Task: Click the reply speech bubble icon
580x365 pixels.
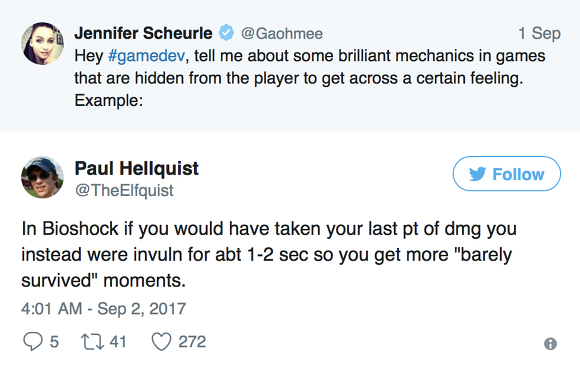Action: click(33, 341)
